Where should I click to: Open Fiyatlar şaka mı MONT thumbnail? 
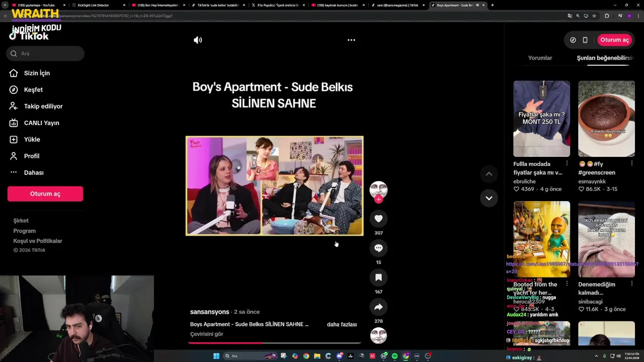[x=541, y=119]
